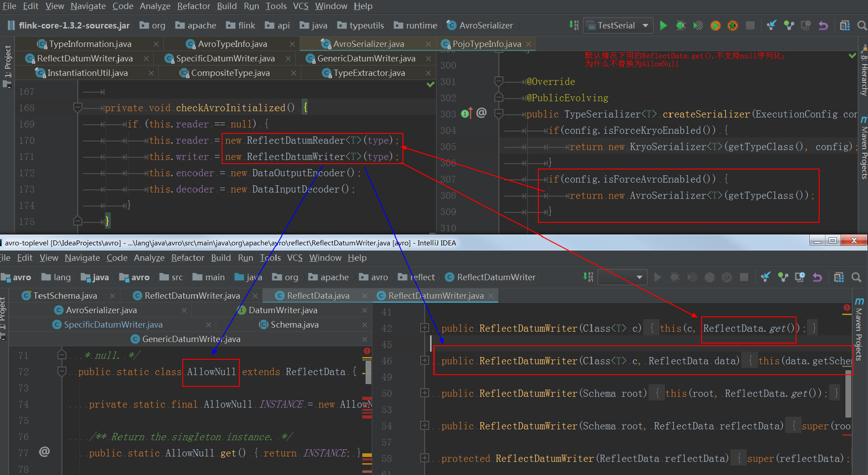Open the Analyze menu in avro window
868x475 pixels.
(149, 258)
